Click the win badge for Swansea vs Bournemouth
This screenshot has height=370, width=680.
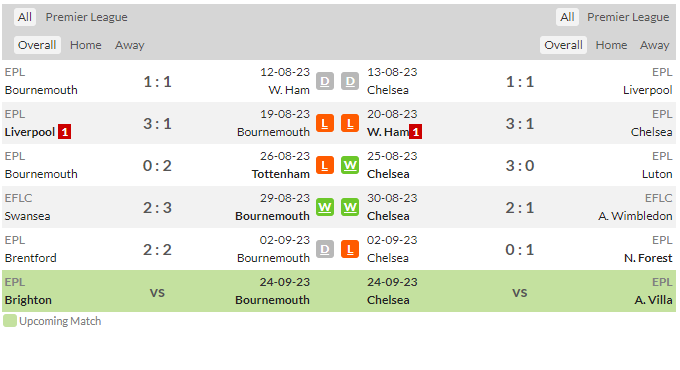(x=325, y=207)
